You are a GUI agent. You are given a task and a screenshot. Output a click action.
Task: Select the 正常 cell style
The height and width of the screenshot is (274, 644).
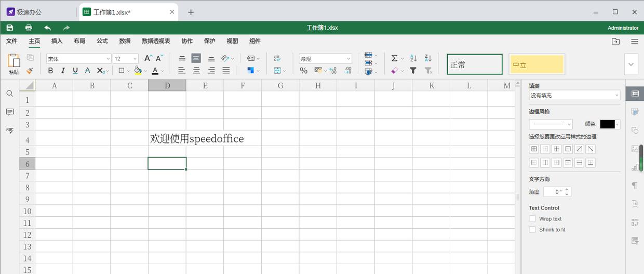475,64
